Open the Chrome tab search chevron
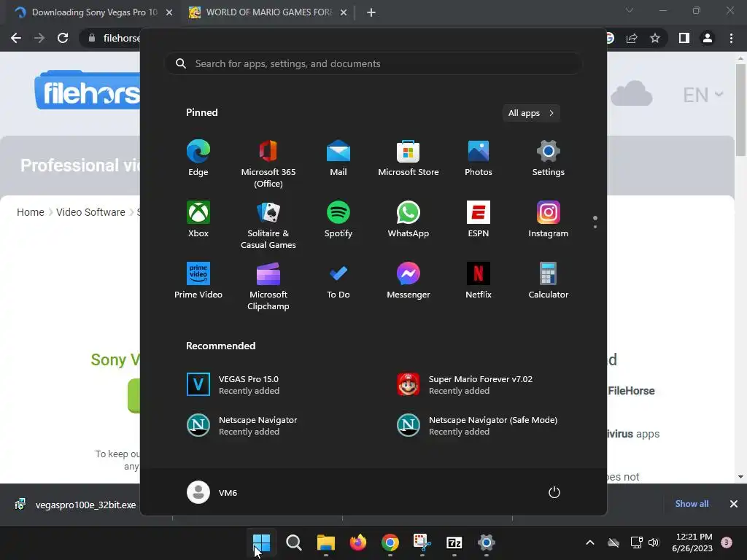The height and width of the screenshot is (560, 747). 630,10
